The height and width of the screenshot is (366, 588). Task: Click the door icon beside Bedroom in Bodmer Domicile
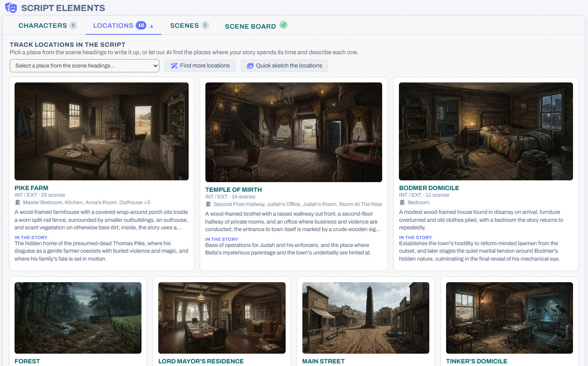point(402,202)
